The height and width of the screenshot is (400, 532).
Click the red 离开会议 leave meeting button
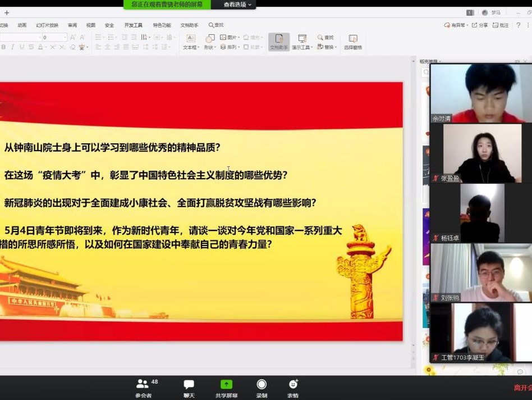(x=522, y=388)
